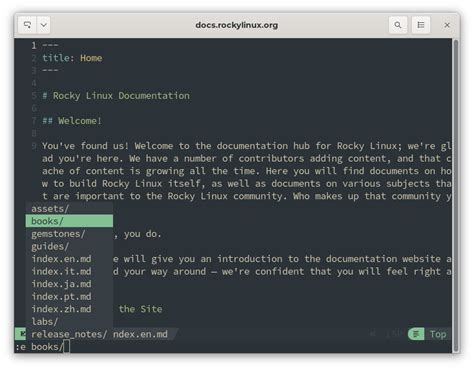The height and width of the screenshot is (369, 474).
Task: Select release_notes/ in completion menu
Action: (x=69, y=334)
